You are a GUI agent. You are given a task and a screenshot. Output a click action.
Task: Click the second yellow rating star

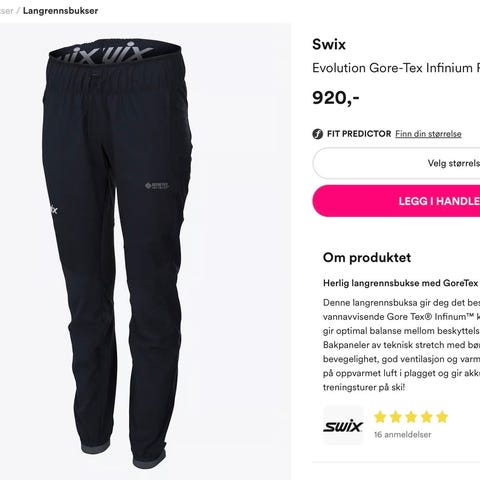(x=395, y=417)
